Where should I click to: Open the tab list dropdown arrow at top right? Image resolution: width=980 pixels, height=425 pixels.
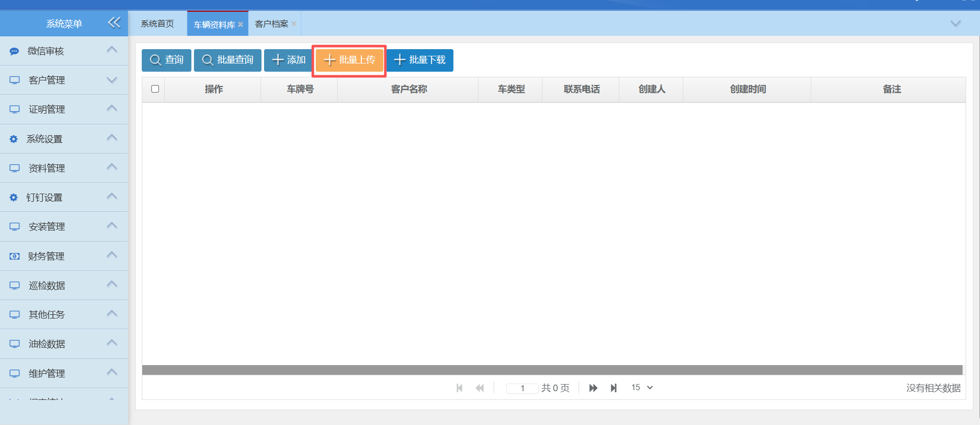(955, 24)
